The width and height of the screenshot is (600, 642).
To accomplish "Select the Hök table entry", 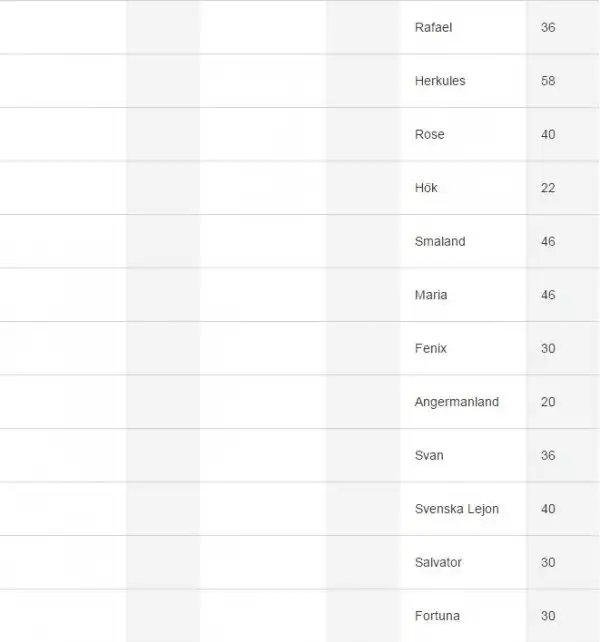I will click(x=426, y=188).
